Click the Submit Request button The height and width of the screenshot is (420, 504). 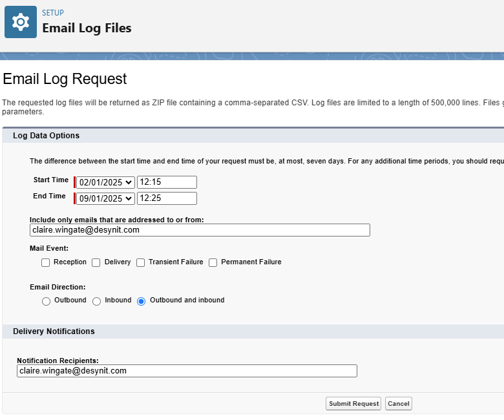(x=353, y=404)
